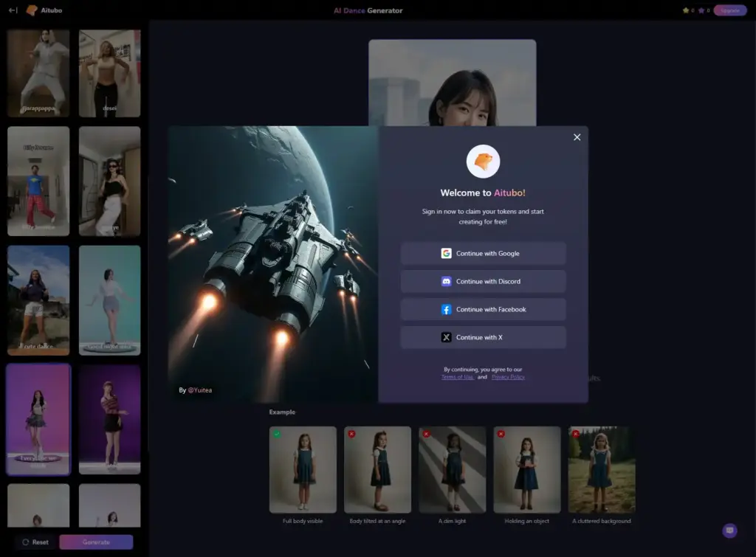Image resolution: width=756 pixels, height=557 pixels.
Task: Click the Reset button
Action: tap(35, 542)
